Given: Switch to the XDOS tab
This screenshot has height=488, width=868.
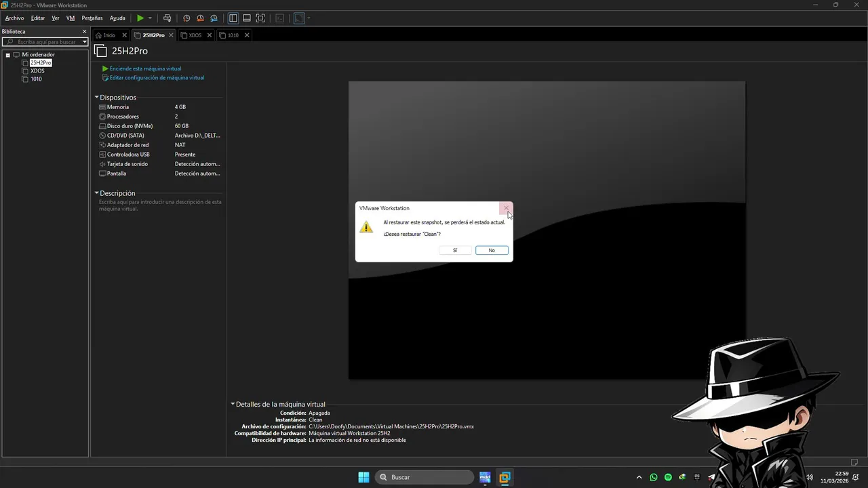Looking at the screenshot, I should click(195, 35).
